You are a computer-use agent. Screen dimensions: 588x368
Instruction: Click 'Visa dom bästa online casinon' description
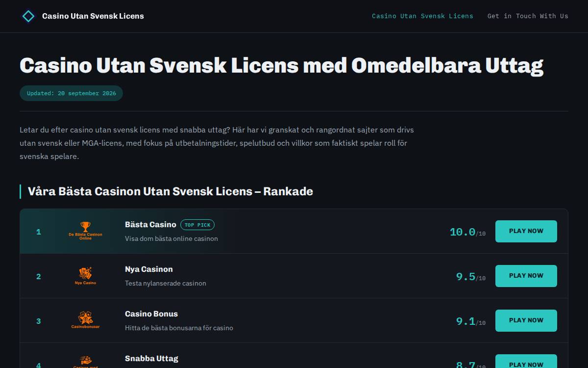pos(171,238)
